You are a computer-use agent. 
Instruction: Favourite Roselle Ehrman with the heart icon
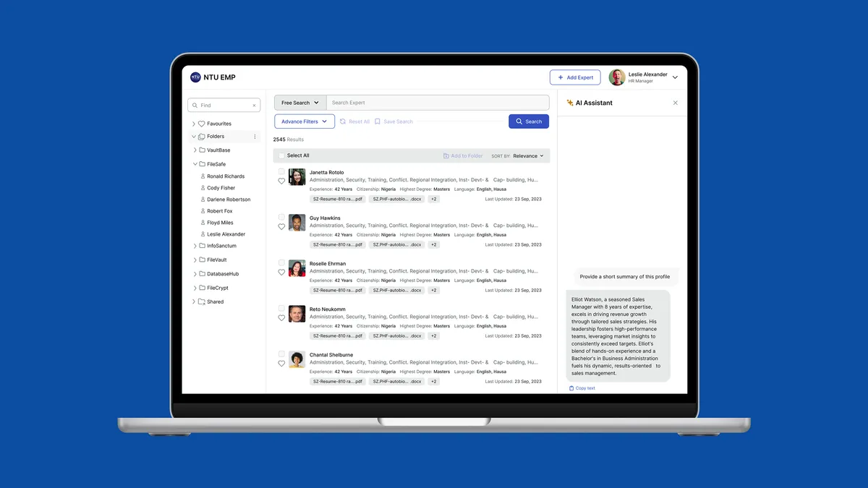[281, 273]
